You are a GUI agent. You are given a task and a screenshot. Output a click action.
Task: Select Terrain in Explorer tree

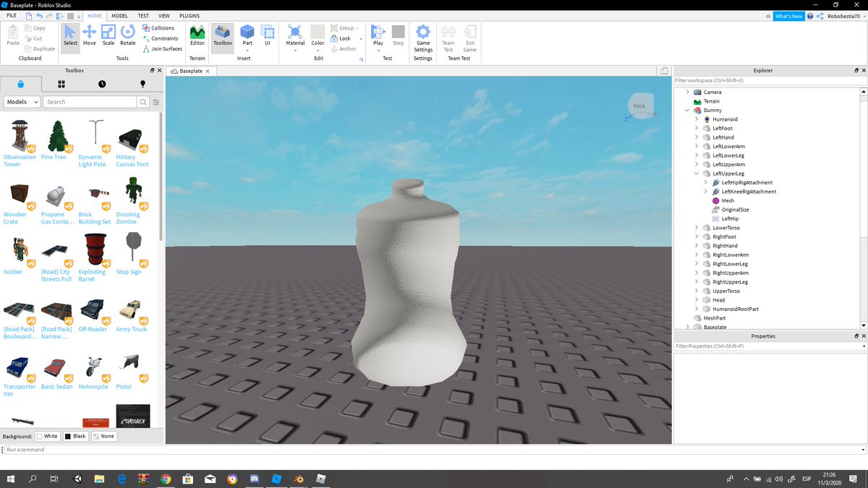pyautogui.click(x=712, y=102)
